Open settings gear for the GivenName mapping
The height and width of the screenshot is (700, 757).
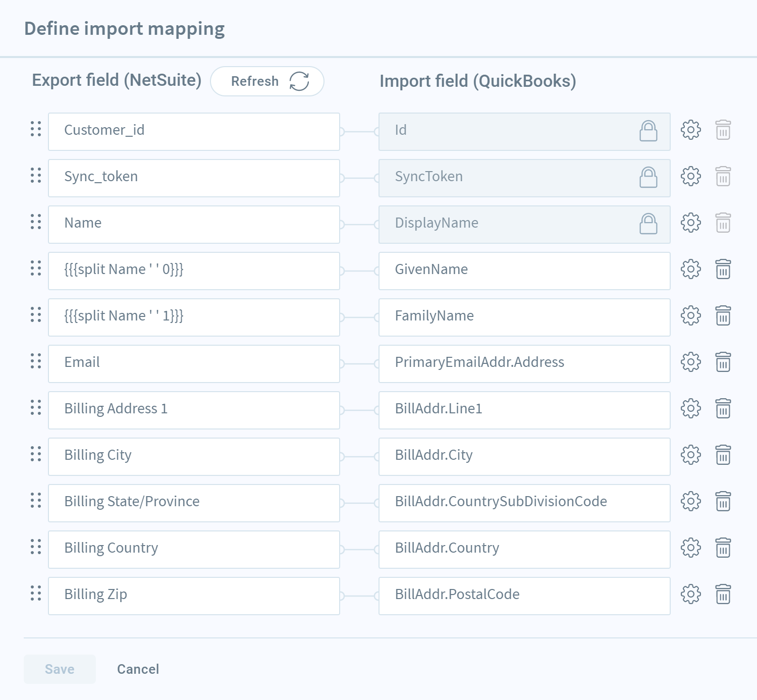coord(691,270)
